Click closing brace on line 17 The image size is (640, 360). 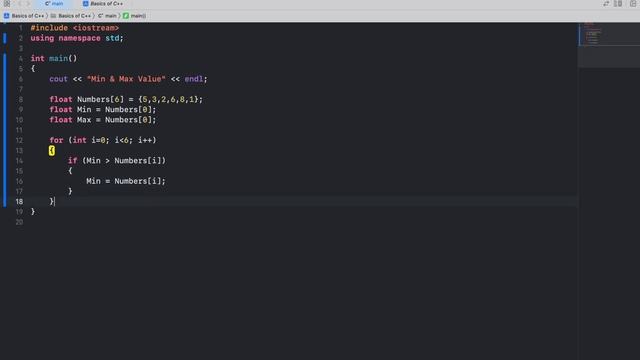pyautogui.click(x=70, y=191)
